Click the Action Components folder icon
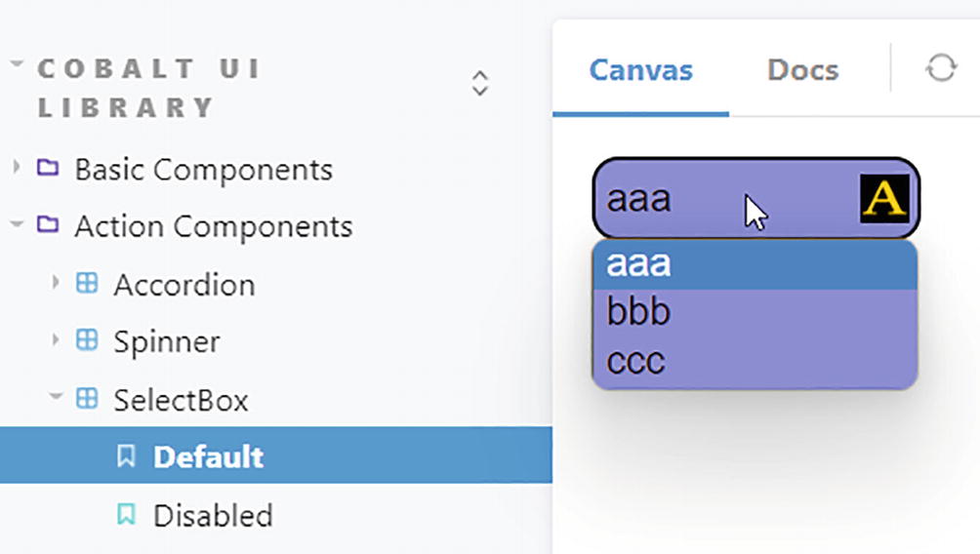 pyautogui.click(x=47, y=225)
